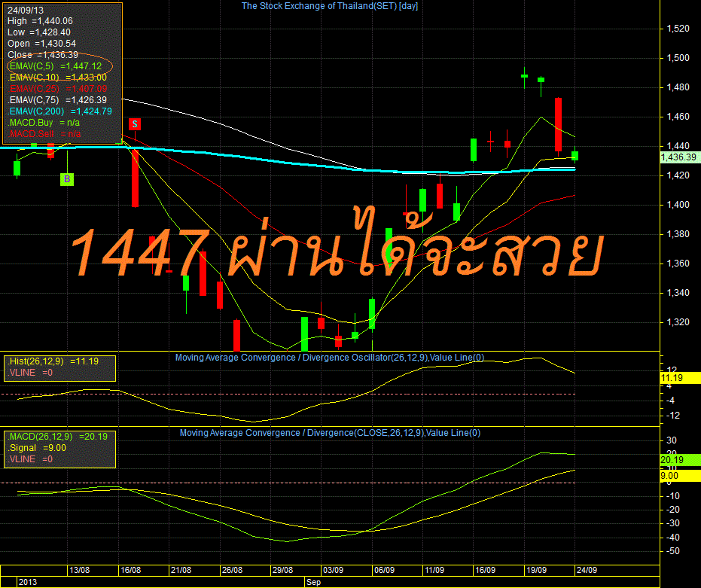The height and width of the screenshot is (588, 701).
Task: Select the EMAV(C,10) =1,433.00 legend entry
Action: 57,78
